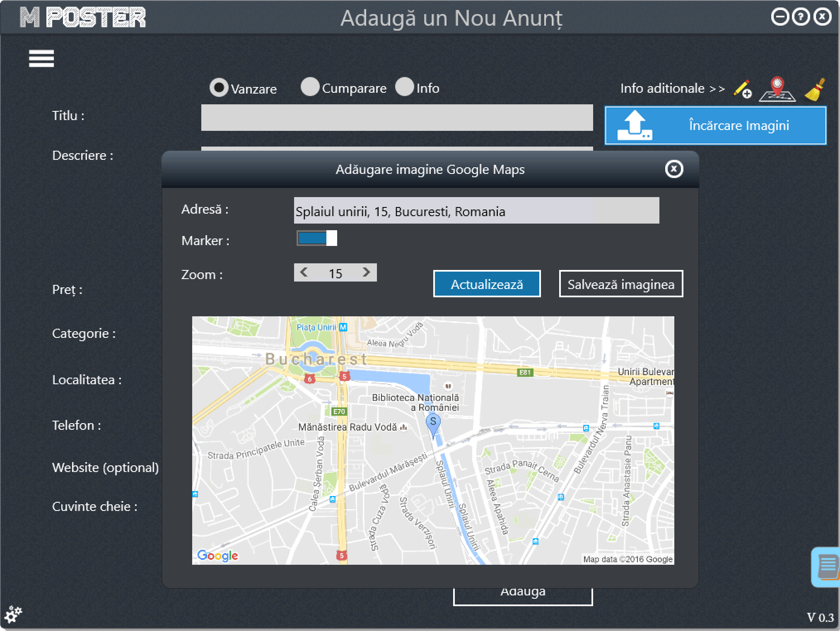Open the notes icon at right edge
Image resolution: width=840 pixels, height=631 pixels.
click(x=826, y=567)
